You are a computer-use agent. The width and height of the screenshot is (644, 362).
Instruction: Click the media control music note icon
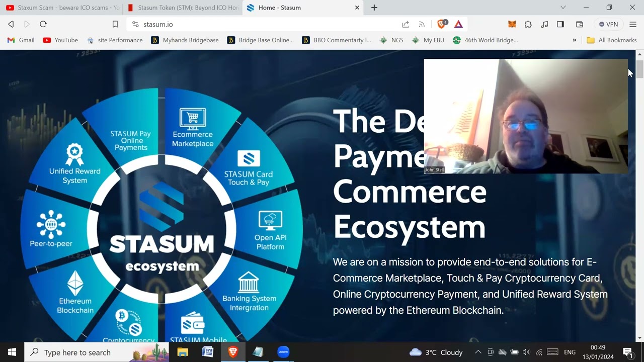(544, 24)
